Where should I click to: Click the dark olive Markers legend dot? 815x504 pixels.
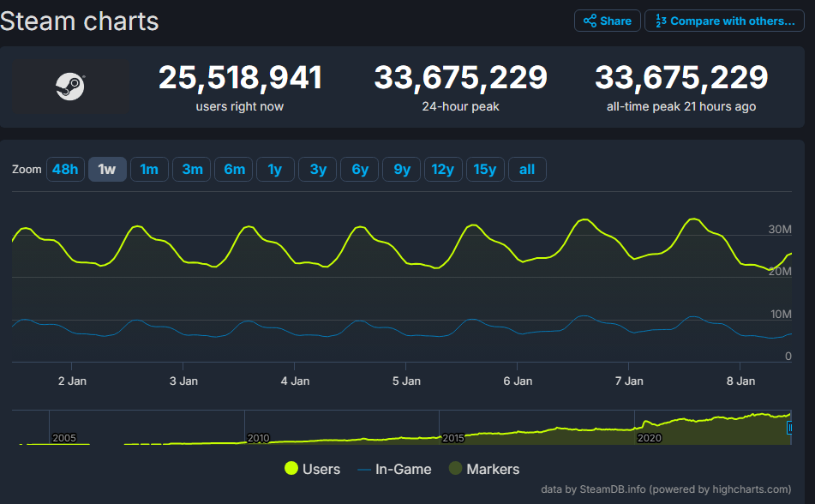coord(455,468)
